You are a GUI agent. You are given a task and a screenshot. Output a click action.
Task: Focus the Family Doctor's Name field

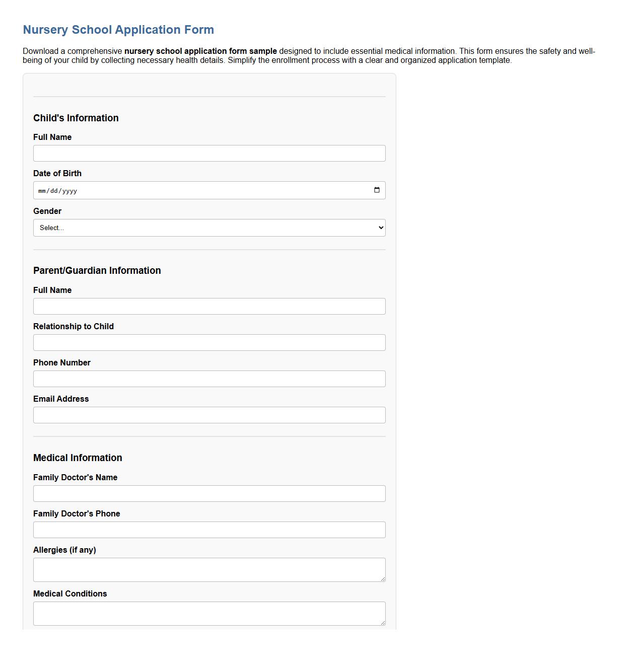[x=209, y=493]
